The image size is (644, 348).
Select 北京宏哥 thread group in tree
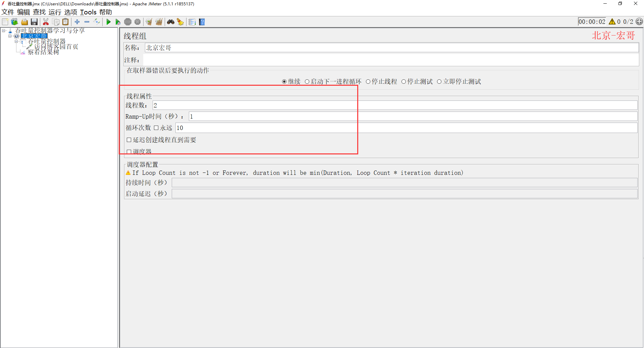coord(34,36)
